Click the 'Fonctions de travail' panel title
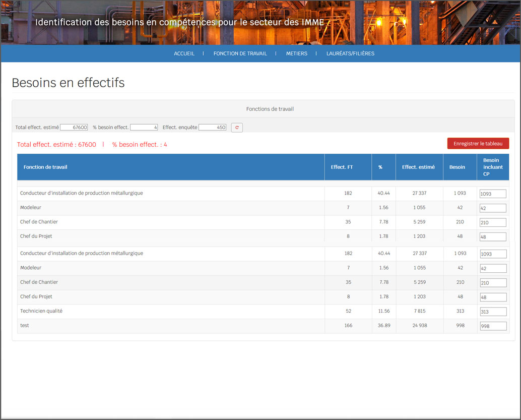 pos(270,109)
